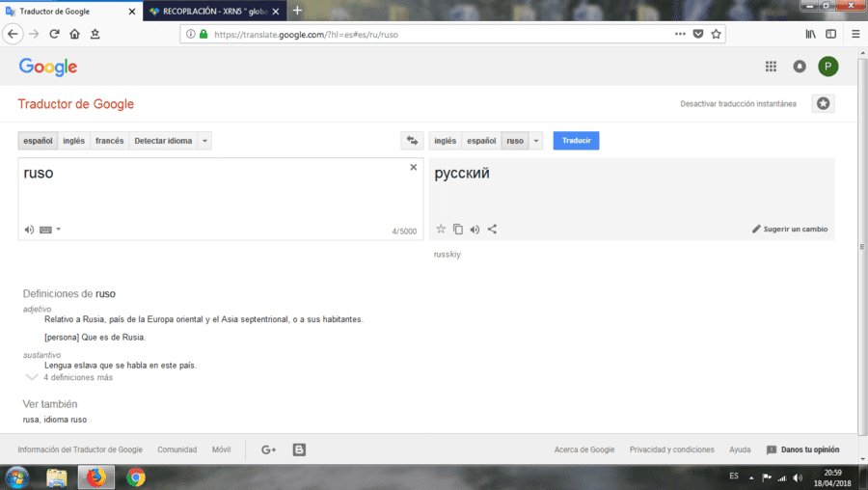This screenshot has width=868, height=490.
Task: Open Google notifications bell
Action: (800, 67)
